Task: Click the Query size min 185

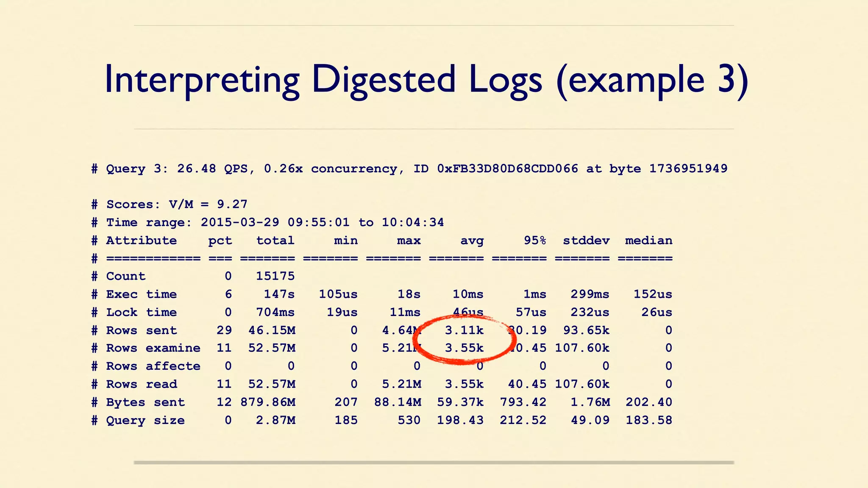Action: [346, 420]
